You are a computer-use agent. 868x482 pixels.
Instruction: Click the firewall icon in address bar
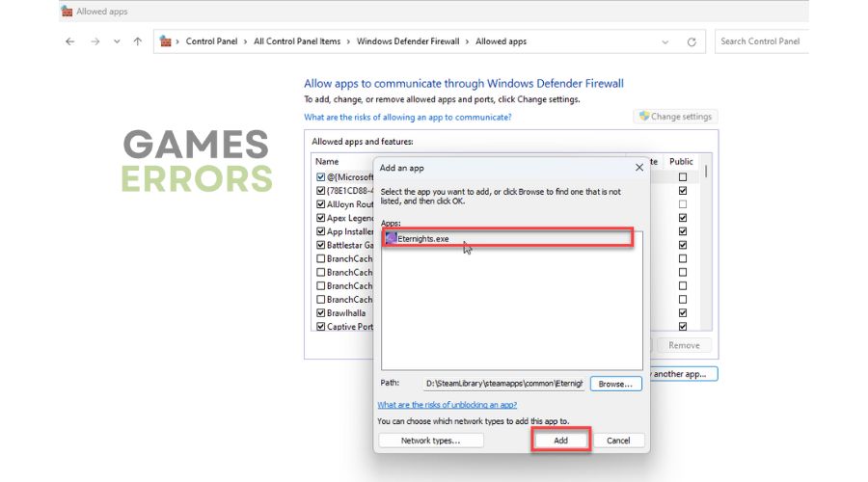[165, 41]
